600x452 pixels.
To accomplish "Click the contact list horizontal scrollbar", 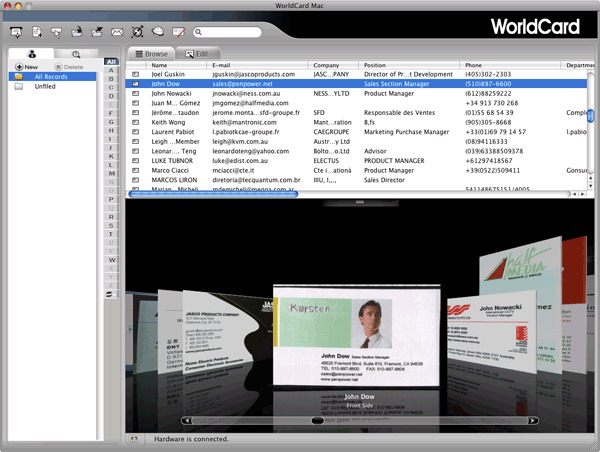I will 213,194.
